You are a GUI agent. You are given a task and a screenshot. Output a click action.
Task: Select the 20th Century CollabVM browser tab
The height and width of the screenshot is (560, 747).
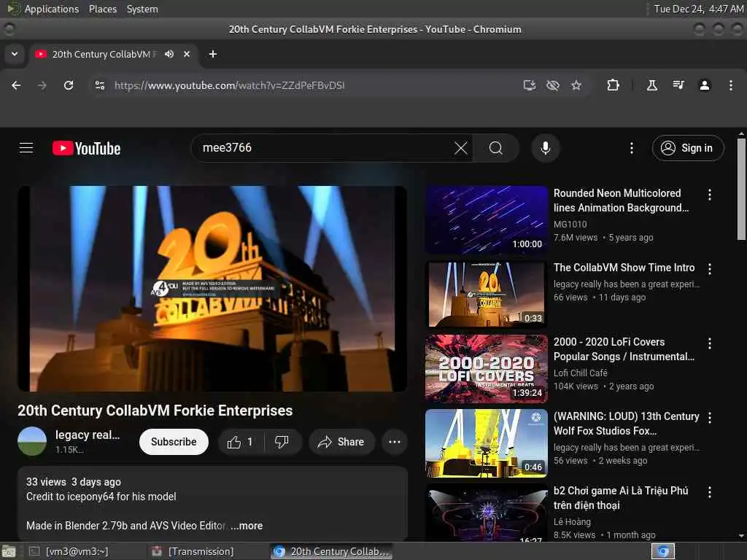point(114,54)
